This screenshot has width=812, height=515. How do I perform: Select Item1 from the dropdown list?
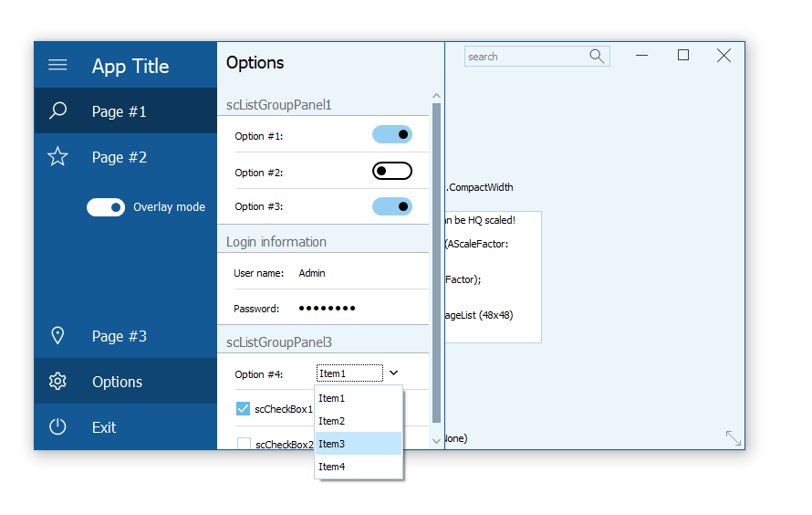tap(359, 398)
